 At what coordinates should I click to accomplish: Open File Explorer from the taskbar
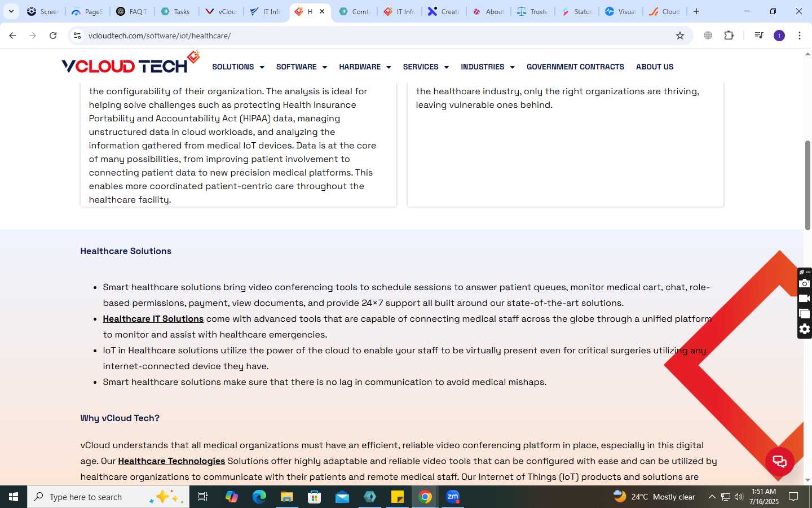click(287, 497)
